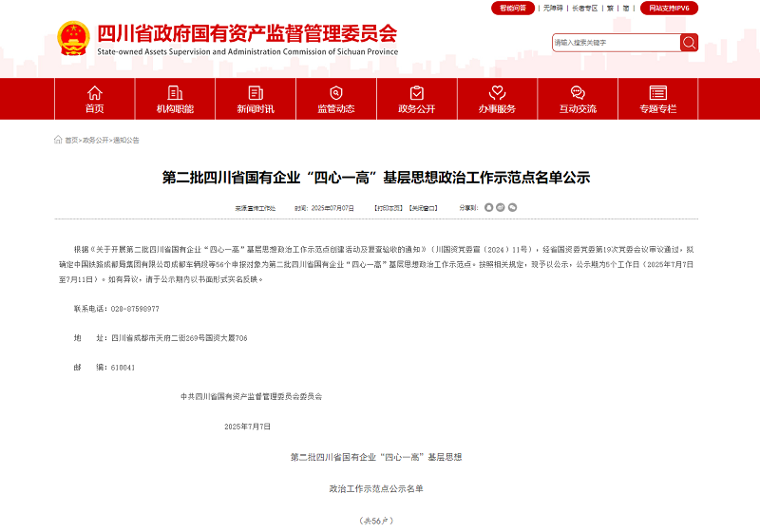Open the 政务公开 navigation item

(x=416, y=99)
